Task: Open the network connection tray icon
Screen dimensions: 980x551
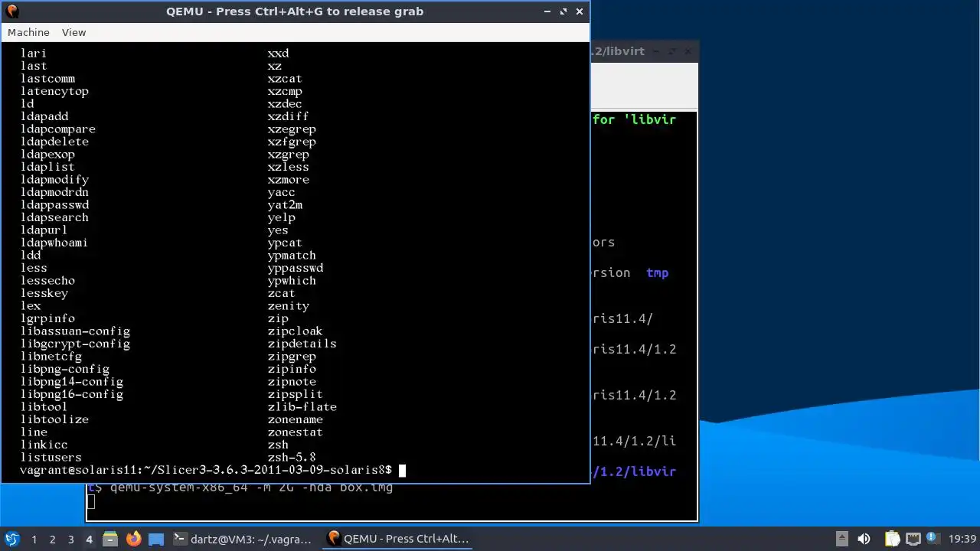Action: click(913, 539)
